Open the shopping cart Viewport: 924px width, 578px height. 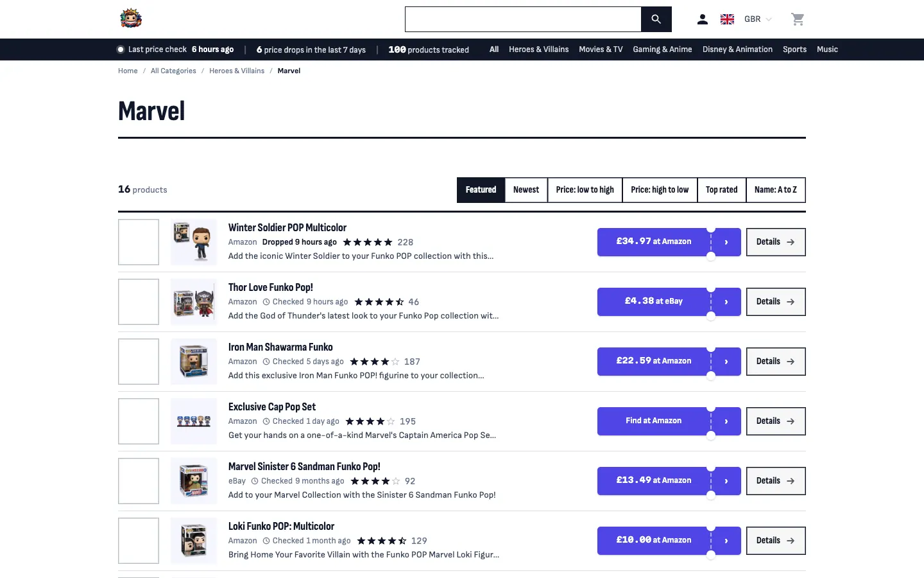(798, 19)
